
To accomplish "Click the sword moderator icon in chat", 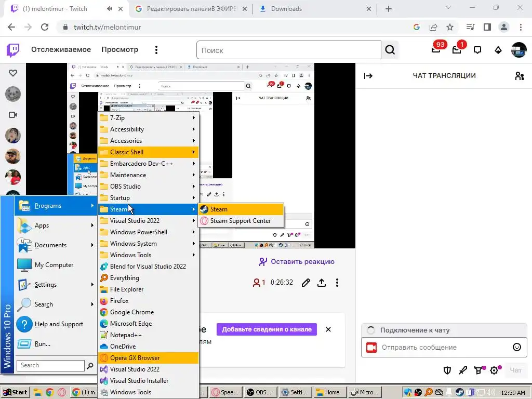I will (x=463, y=370).
